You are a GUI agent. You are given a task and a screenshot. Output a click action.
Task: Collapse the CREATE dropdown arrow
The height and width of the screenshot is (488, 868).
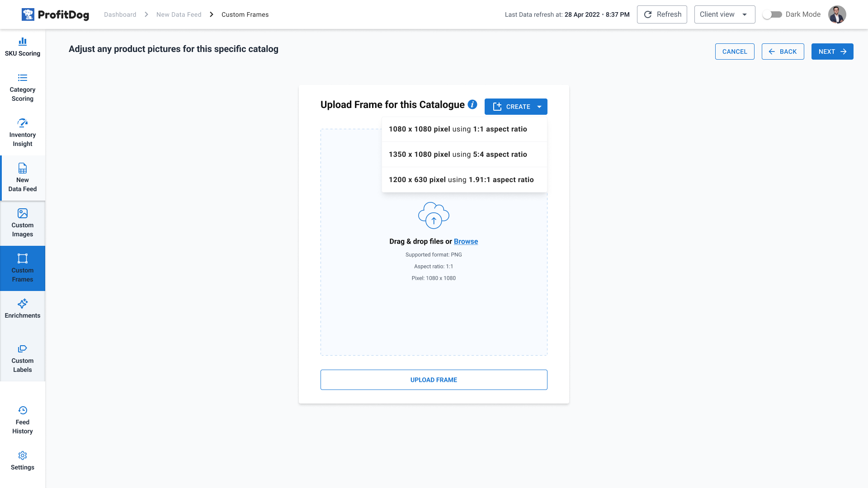pyautogui.click(x=539, y=107)
